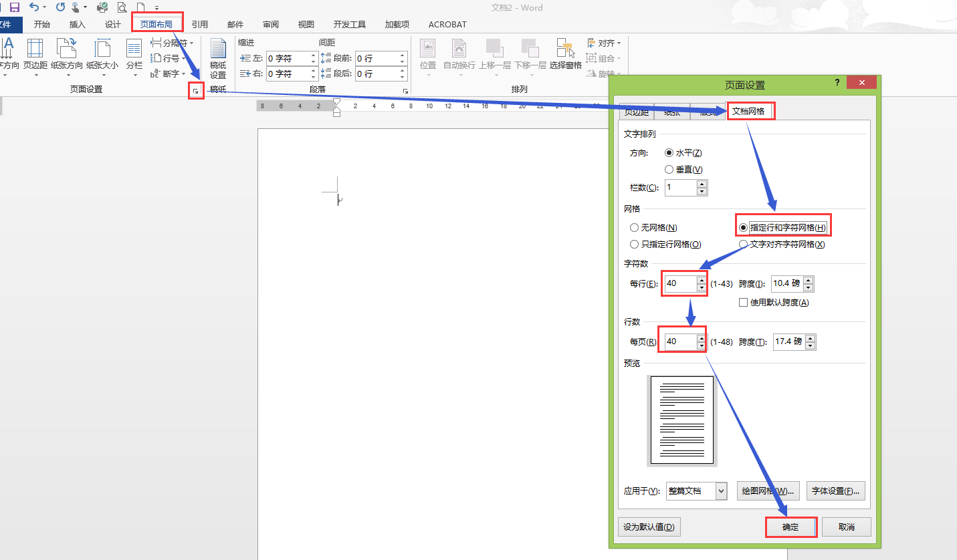Open the 分隔符 breaks dropdown

coord(173,43)
